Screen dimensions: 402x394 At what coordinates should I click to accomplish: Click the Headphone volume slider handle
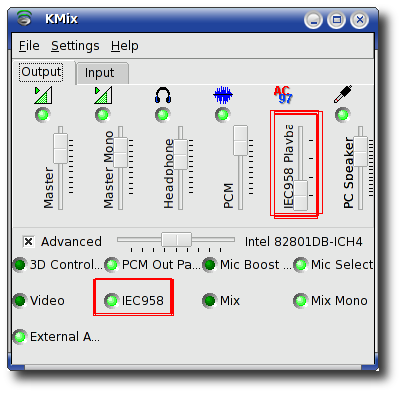(x=180, y=154)
